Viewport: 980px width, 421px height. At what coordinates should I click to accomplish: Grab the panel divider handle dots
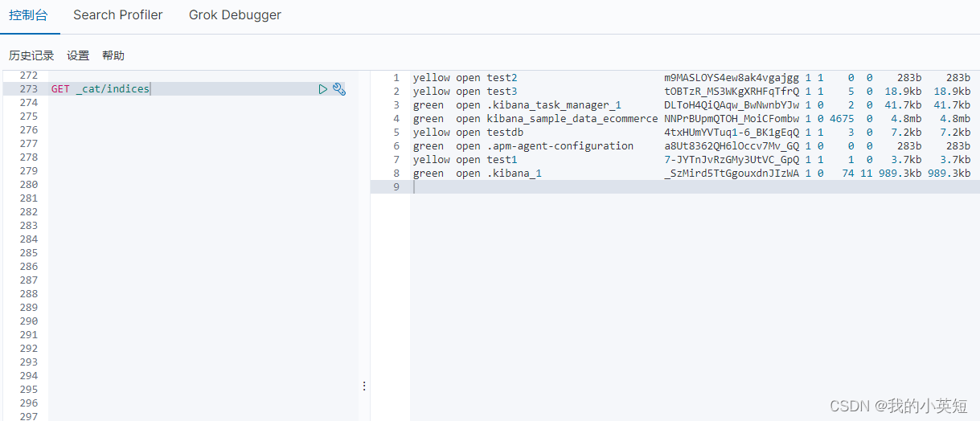(x=364, y=386)
